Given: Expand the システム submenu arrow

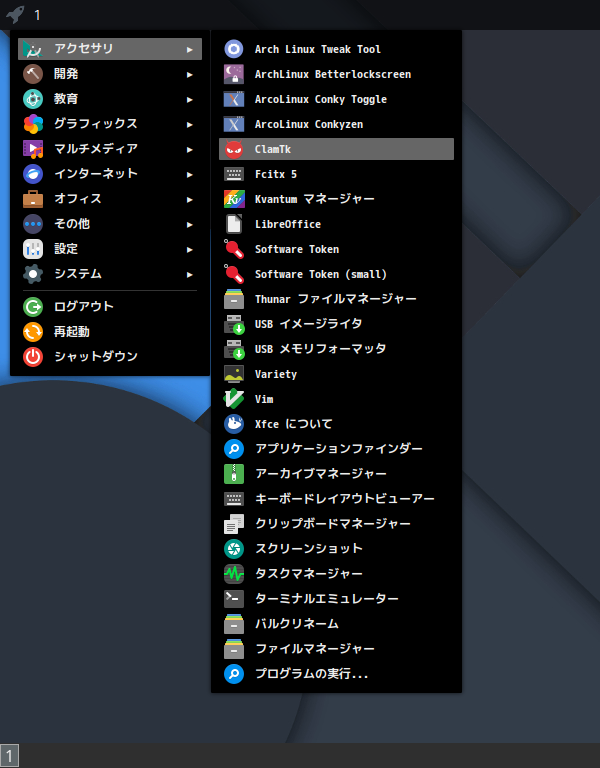Looking at the screenshot, I should (x=190, y=274).
